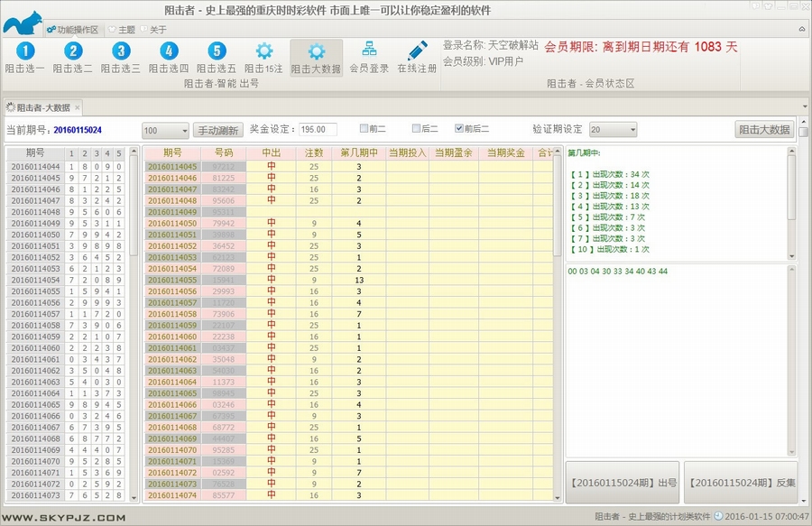
Task: Click the 阻击选四 icon
Action: click(x=170, y=52)
